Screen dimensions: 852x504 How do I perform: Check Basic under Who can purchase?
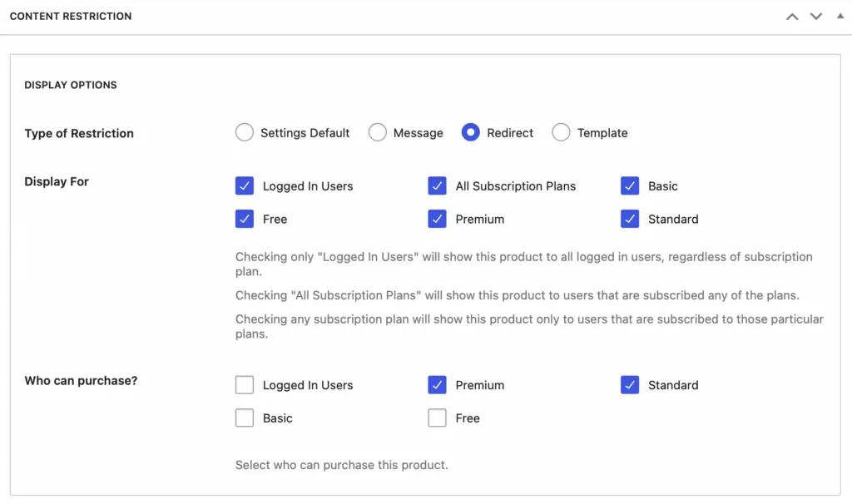click(x=245, y=418)
